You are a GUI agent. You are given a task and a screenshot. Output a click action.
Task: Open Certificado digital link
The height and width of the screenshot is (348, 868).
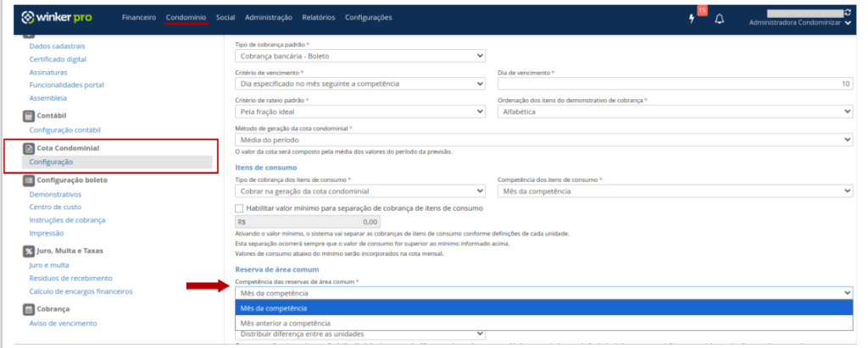pos(58,59)
